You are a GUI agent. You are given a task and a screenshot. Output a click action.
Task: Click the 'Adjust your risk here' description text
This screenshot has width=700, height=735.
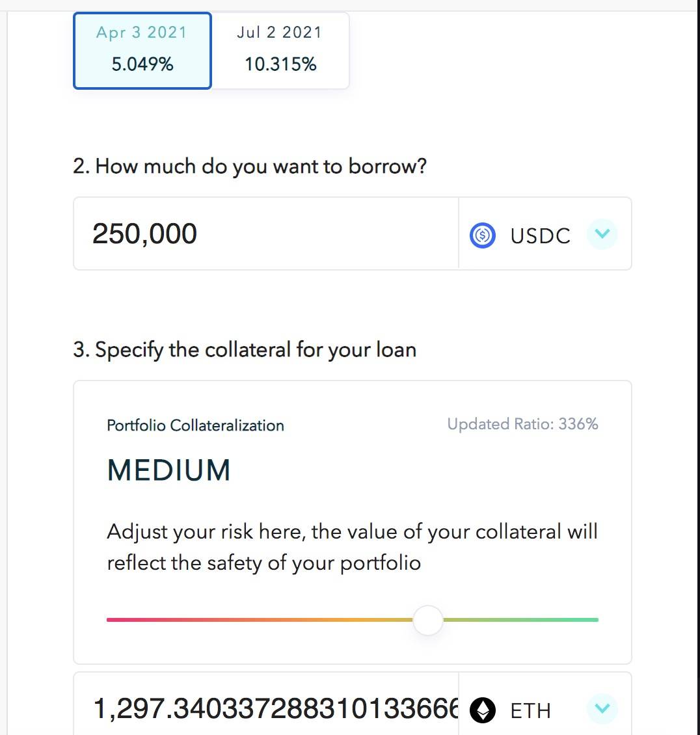point(352,547)
